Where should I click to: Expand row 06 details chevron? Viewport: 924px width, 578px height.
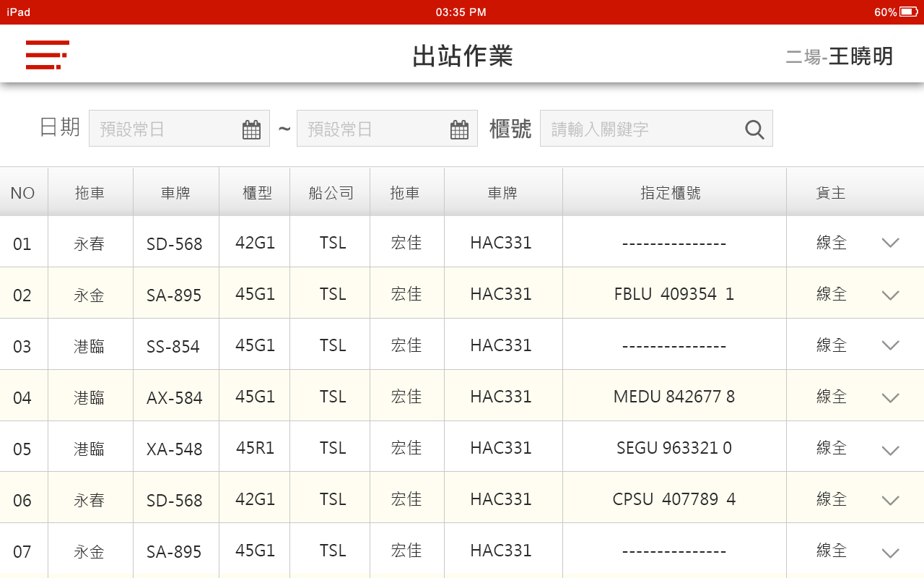pyautogui.click(x=890, y=500)
